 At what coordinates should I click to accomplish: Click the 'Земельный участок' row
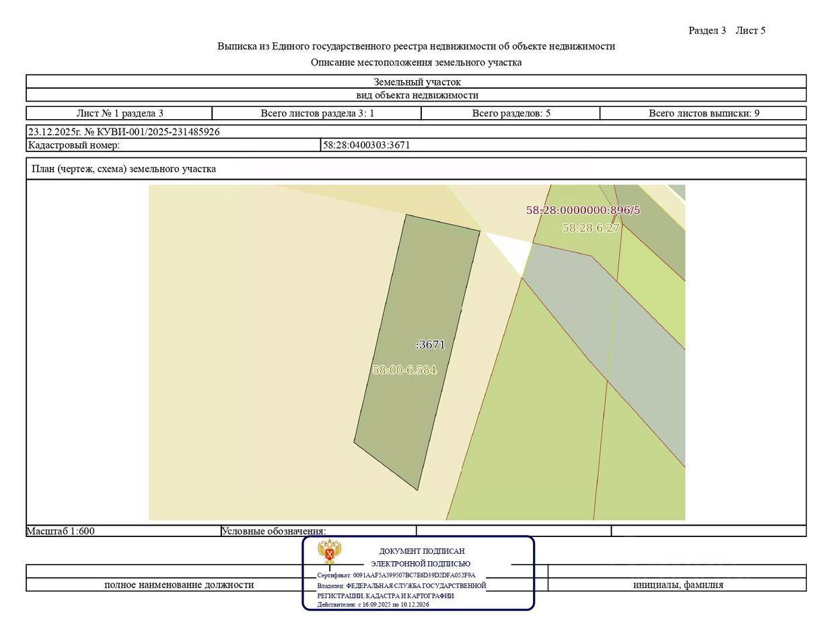(x=416, y=81)
